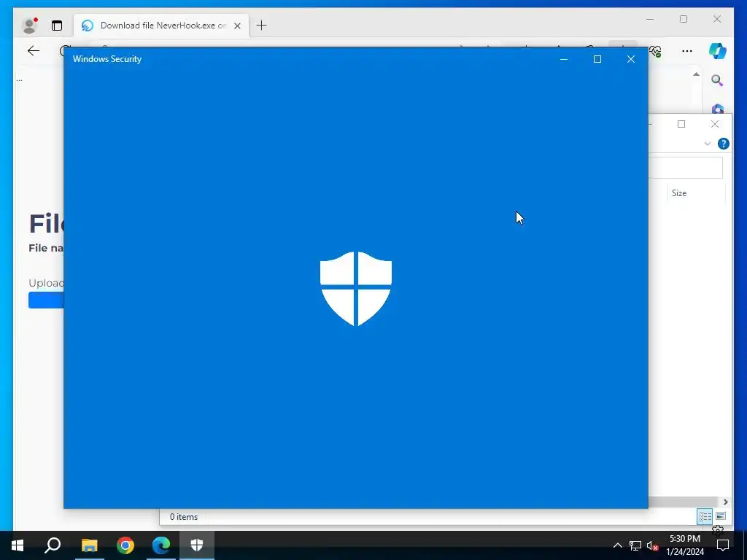This screenshot has width=747, height=560.
Task: Open File Explorer help icon
Action: coord(723,144)
